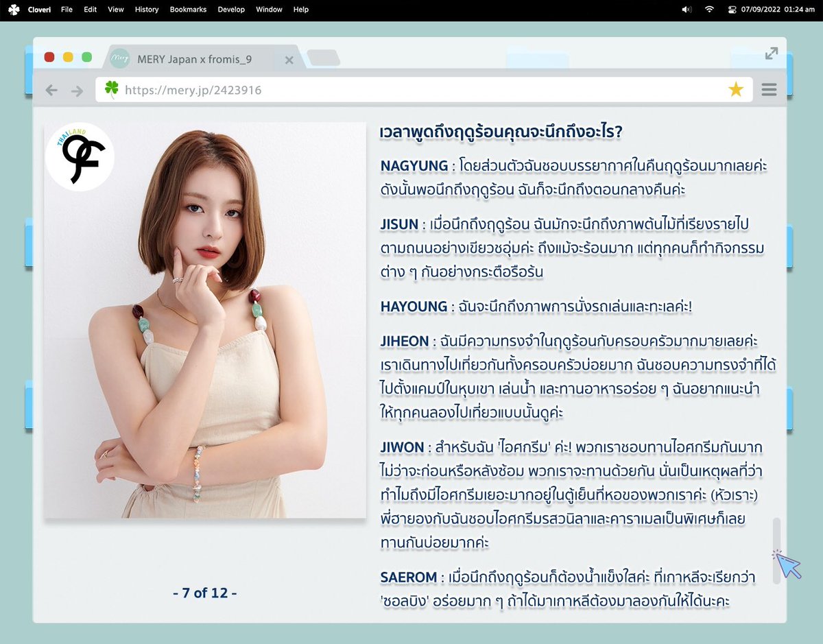Open a new tab with blank tab button

pyautogui.click(x=324, y=58)
